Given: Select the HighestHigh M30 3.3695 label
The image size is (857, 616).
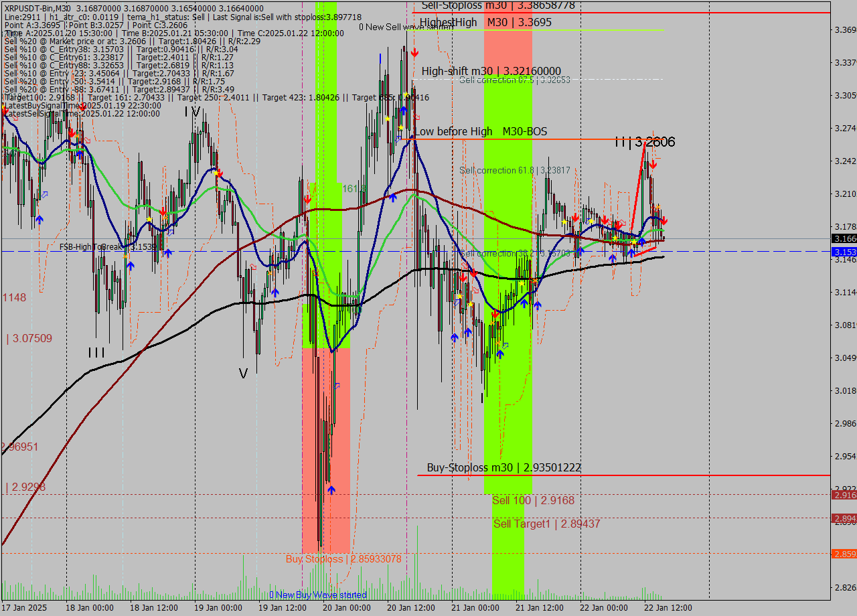Looking at the screenshot, I should (486, 22).
